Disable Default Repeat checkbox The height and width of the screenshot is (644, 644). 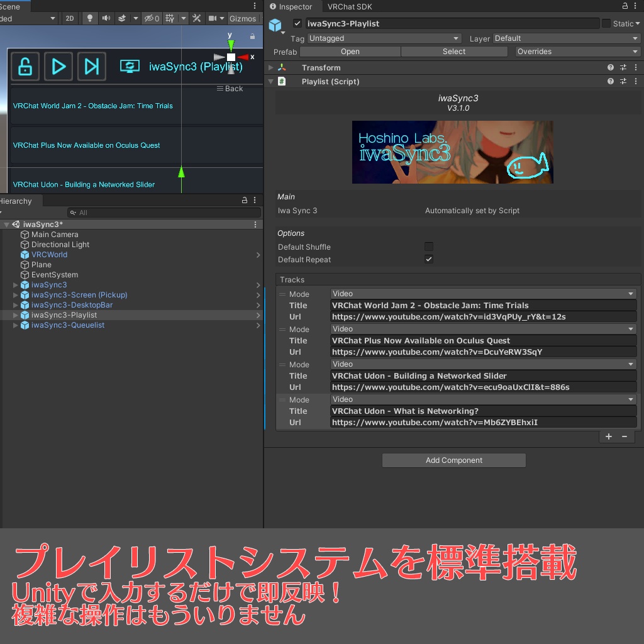(x=429, y=259)
